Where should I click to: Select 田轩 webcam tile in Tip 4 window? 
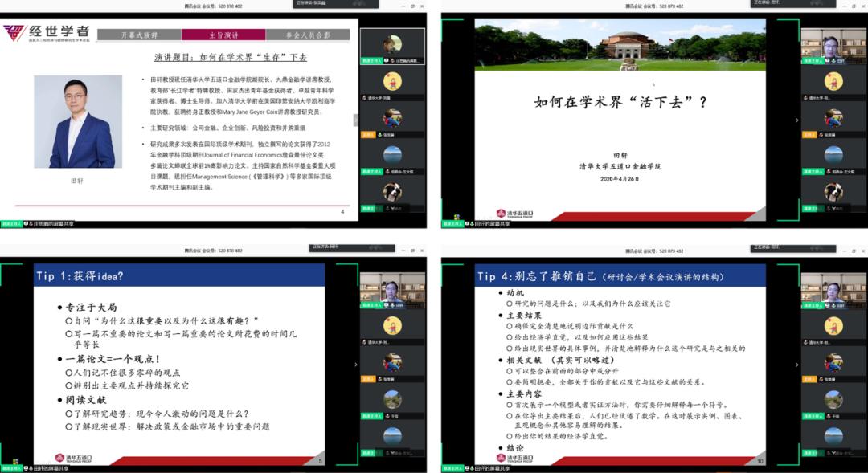[833, 291]
